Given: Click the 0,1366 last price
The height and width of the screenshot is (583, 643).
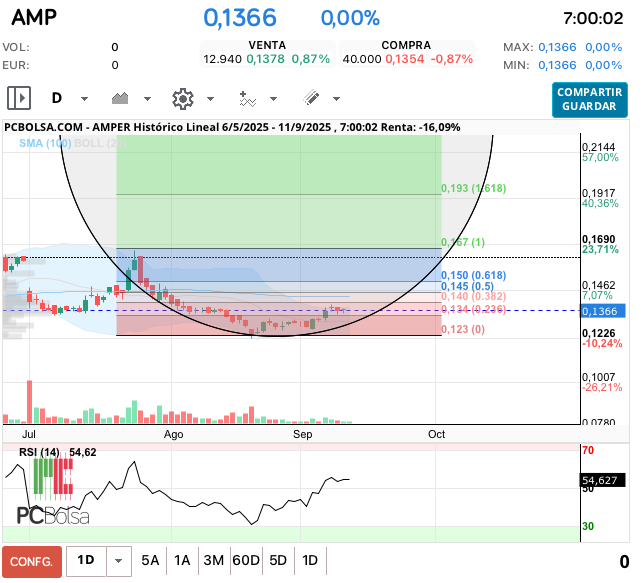Looking at the screenshot, I should [240, 18].
